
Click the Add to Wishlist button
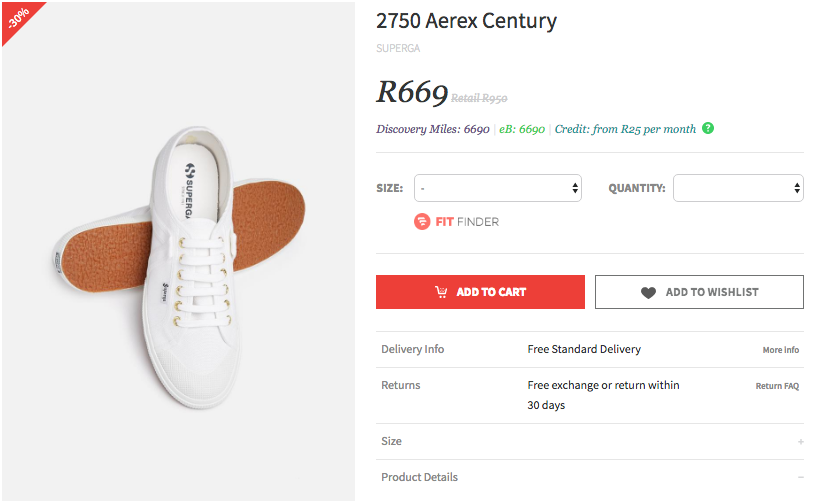tap(699, 292)
